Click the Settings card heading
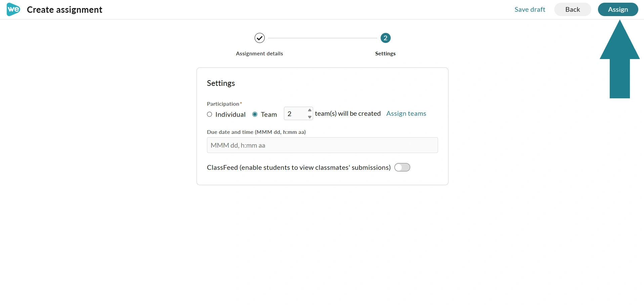The width and height of the screenshot is (644, 305). (221, 83)
